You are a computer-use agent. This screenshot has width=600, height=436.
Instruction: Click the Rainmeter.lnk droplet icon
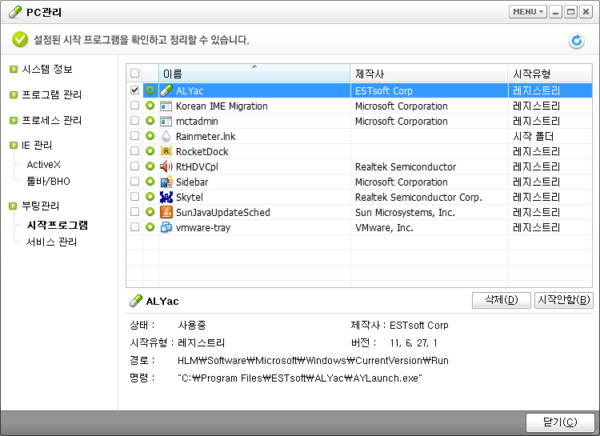point(166,136)
